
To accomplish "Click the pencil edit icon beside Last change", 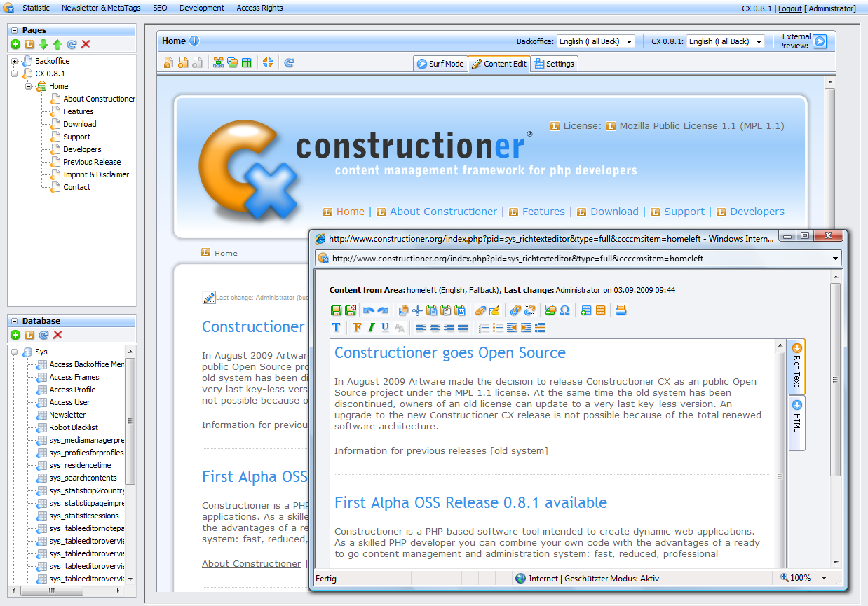I will coord(209,298).
